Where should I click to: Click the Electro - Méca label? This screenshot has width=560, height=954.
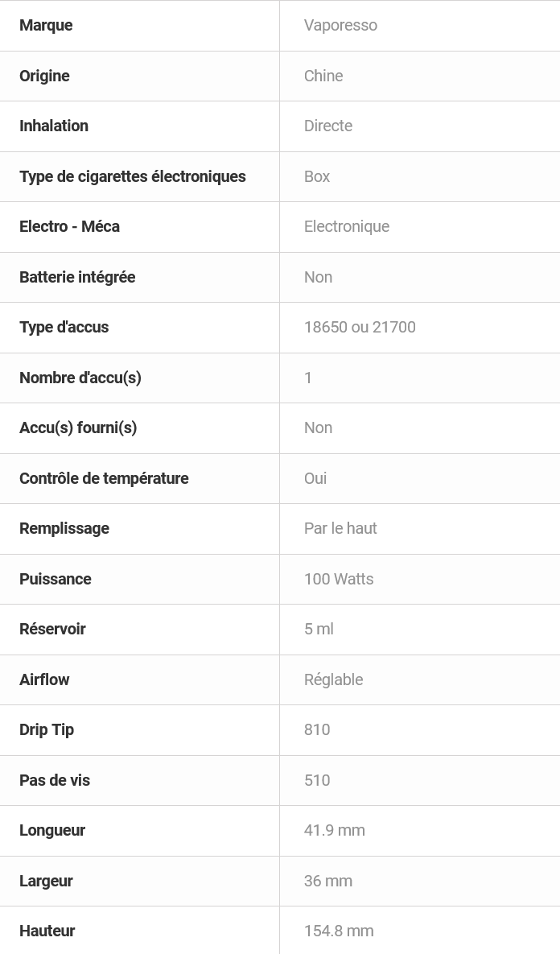69,226
